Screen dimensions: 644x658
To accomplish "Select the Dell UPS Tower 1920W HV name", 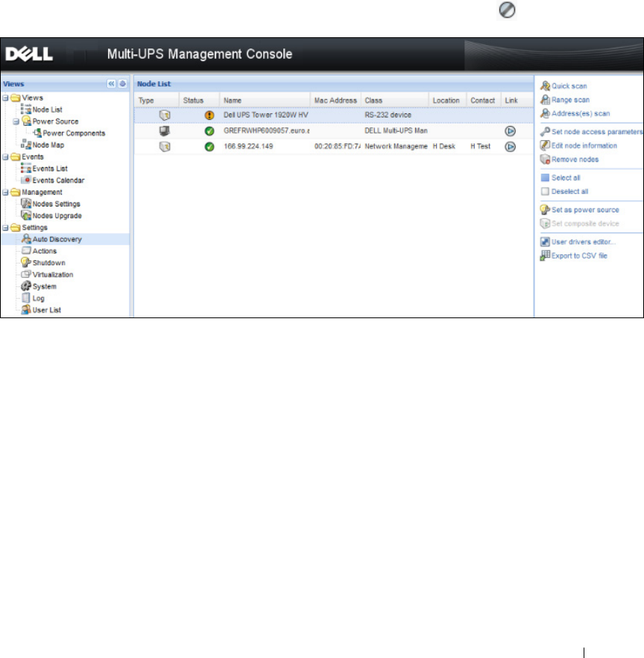I will [266, 115].
